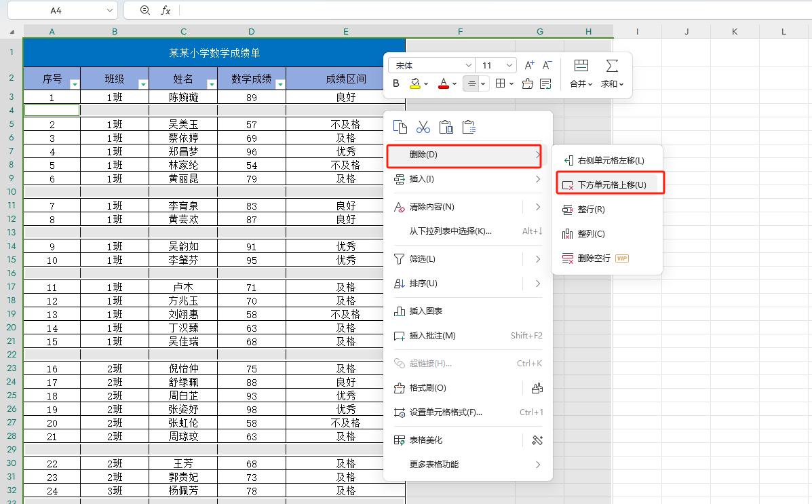The width and height of the screenshot is (812, 504).
Task: Click the Copy icon in context menu
Action: [400, 127]
